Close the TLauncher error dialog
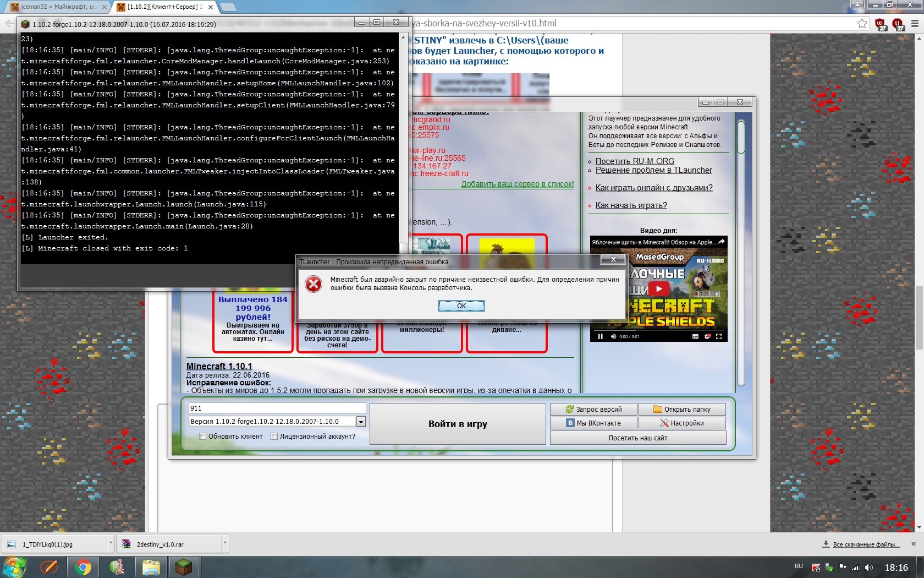Viewport: 924px width, 578px height. pos(613,259)
